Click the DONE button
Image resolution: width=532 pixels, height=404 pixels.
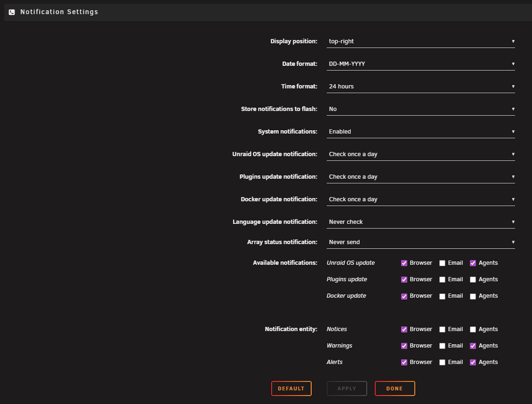tap(395, 389)
